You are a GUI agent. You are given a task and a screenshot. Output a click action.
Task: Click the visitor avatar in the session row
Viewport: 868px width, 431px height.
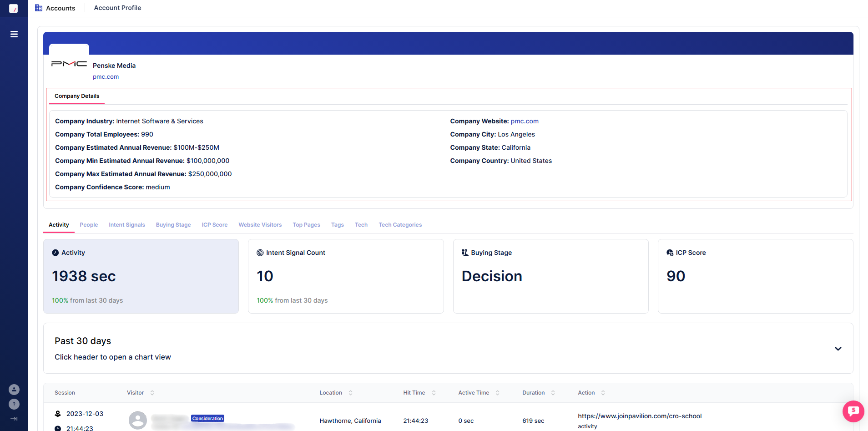click(x=138, y=421)
